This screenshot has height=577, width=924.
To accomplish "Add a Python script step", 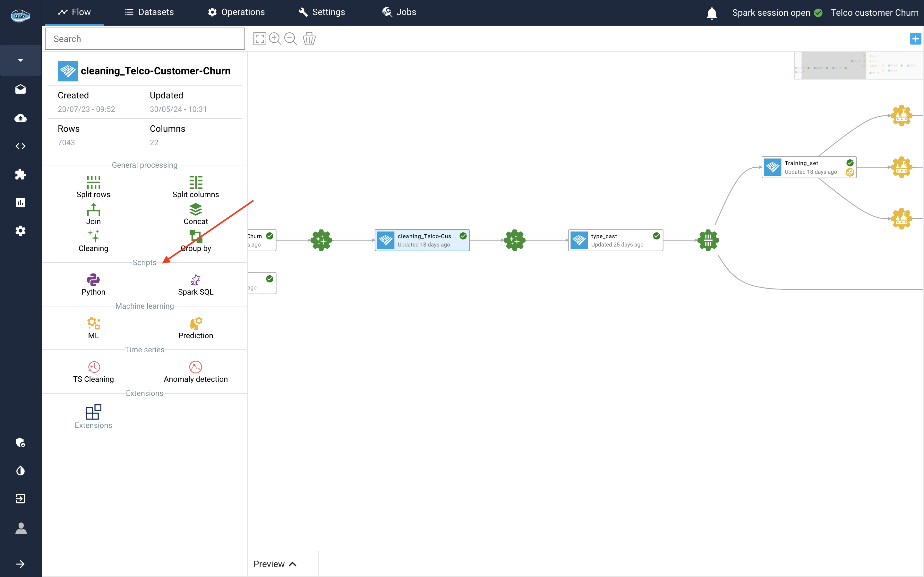I will [x=93, y=280].
